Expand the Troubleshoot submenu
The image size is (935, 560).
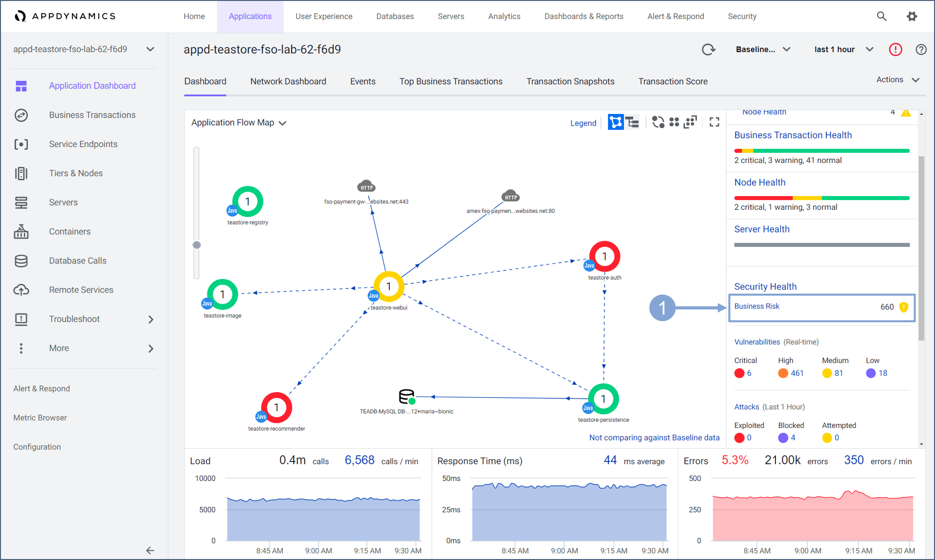coord(150,319)
